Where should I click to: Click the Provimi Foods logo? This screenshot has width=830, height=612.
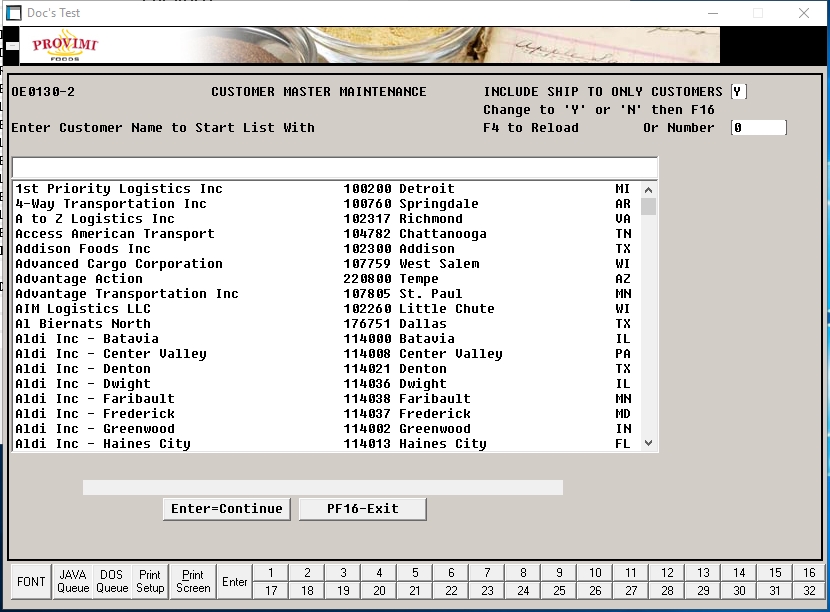coord(65,47)
